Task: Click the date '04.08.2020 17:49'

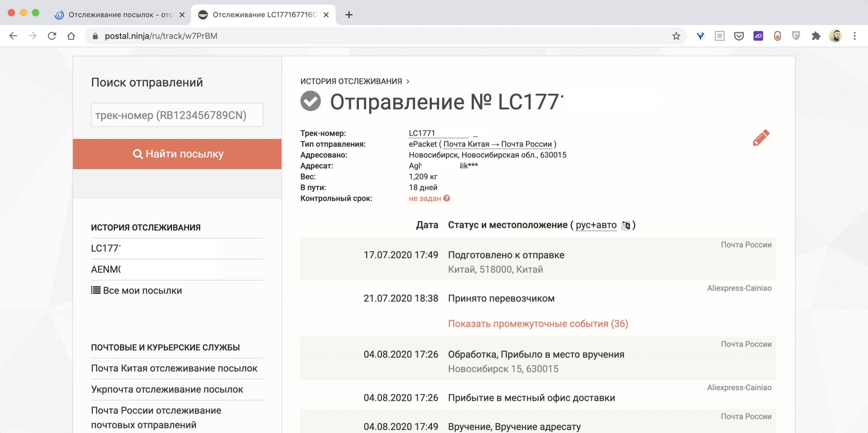Action: pyautogui.click(x=401, y=427)
